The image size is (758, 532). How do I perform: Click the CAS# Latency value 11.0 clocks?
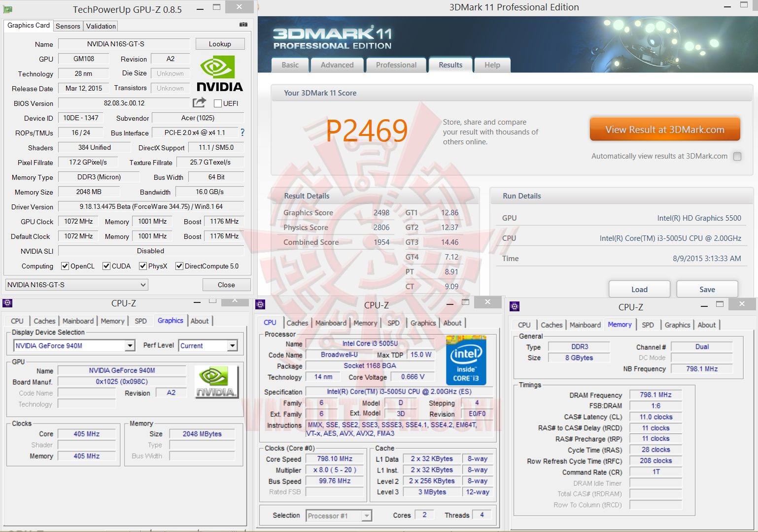click(x=655, y=417)
